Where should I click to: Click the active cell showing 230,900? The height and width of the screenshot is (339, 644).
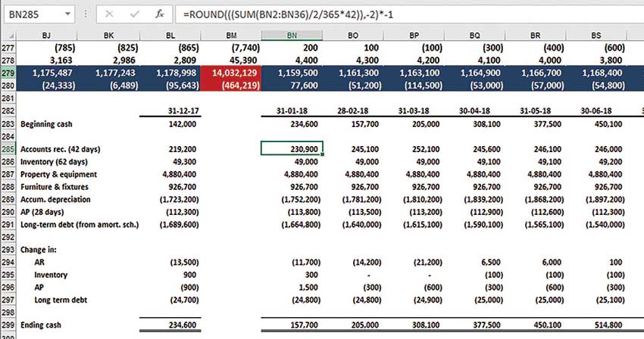click(x=292, y=149)
